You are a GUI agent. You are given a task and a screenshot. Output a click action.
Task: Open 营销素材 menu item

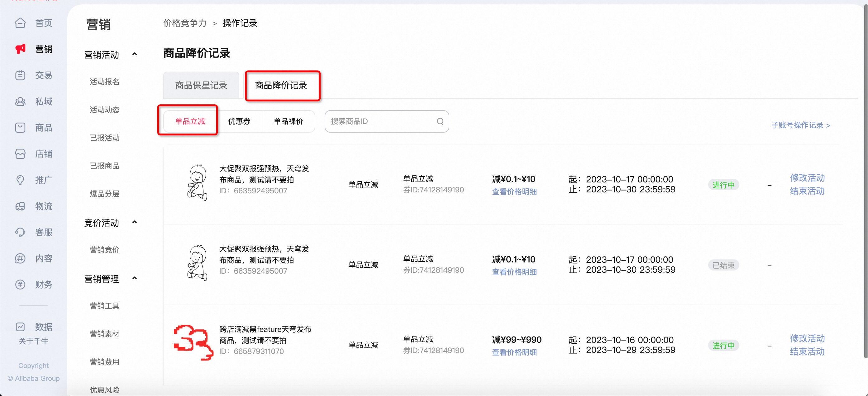click(104, 334)
